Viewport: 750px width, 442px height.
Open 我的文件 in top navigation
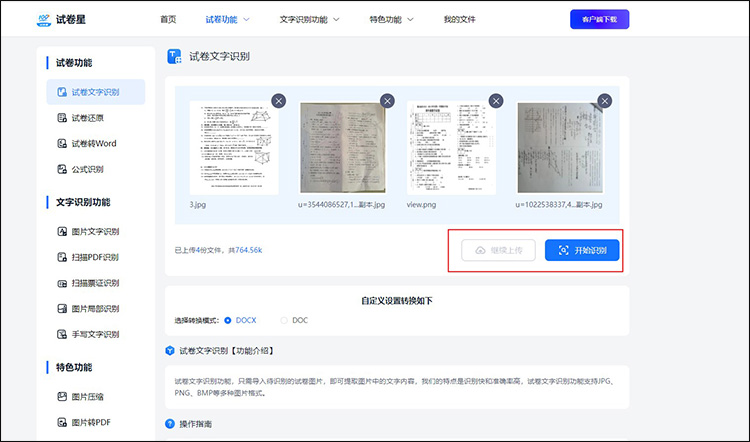(x=460, y=20)
